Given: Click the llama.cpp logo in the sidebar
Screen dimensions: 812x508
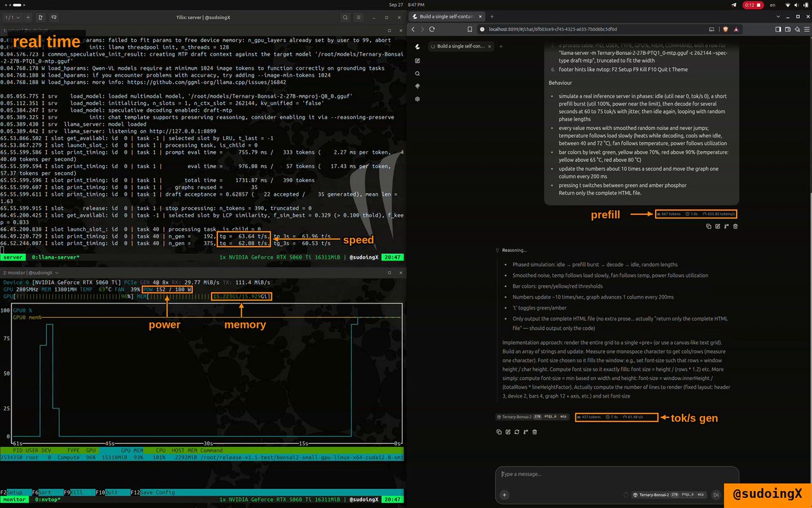Looking at the screenshot, I should (418, 47).
